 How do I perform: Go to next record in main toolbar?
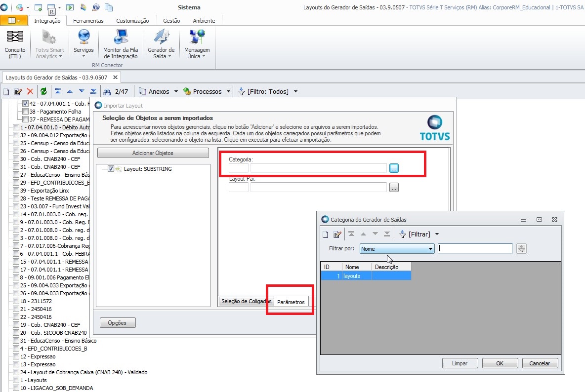point(82,91)
